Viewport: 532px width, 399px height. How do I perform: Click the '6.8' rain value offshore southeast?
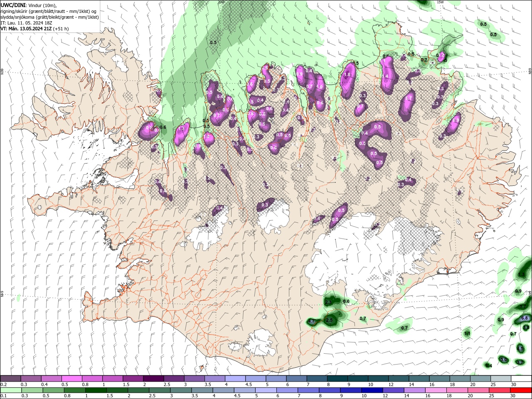[x=525, y=318]
